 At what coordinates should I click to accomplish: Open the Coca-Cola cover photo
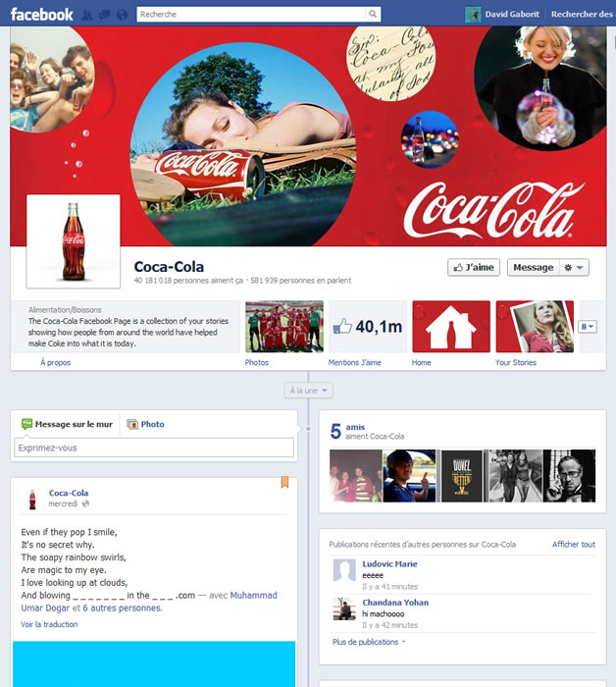308,136
